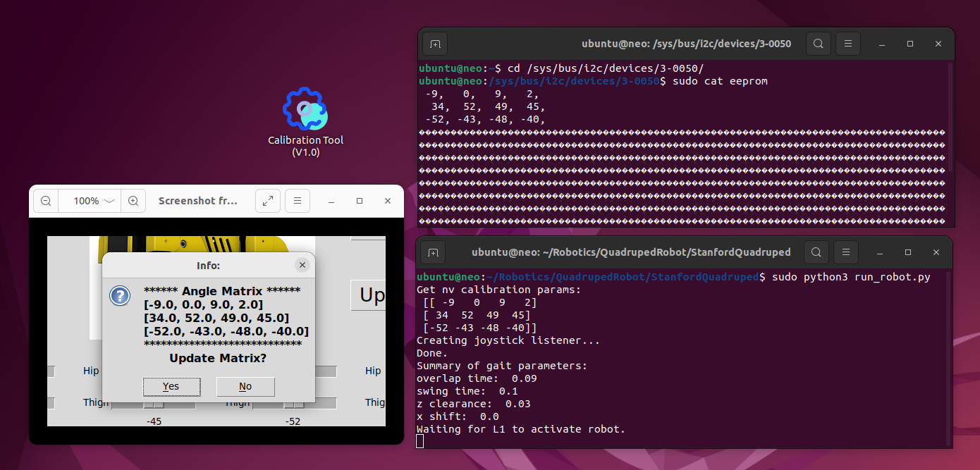
Task: Click the '34, 52, 49, 45,' eeprom row
Action: pyautogui.click(x=489, y=106)
